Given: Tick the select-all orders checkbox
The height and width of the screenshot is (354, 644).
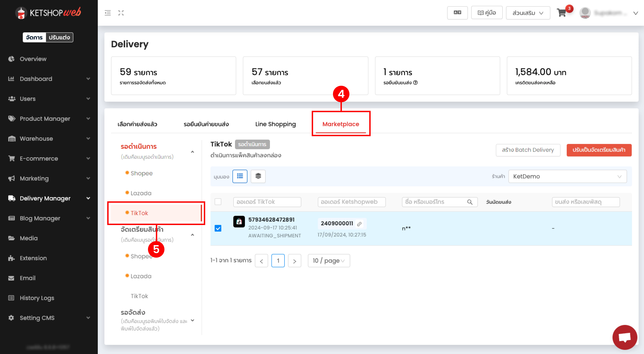Looking at the screenshot, I should coord(218,202).
